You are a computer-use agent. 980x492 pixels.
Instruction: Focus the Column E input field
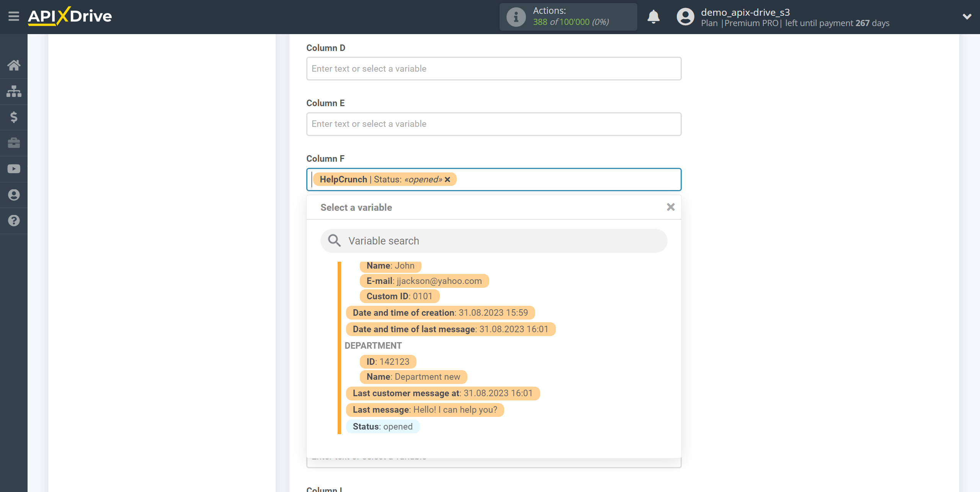pyautogui.click(x=494, y=124)
